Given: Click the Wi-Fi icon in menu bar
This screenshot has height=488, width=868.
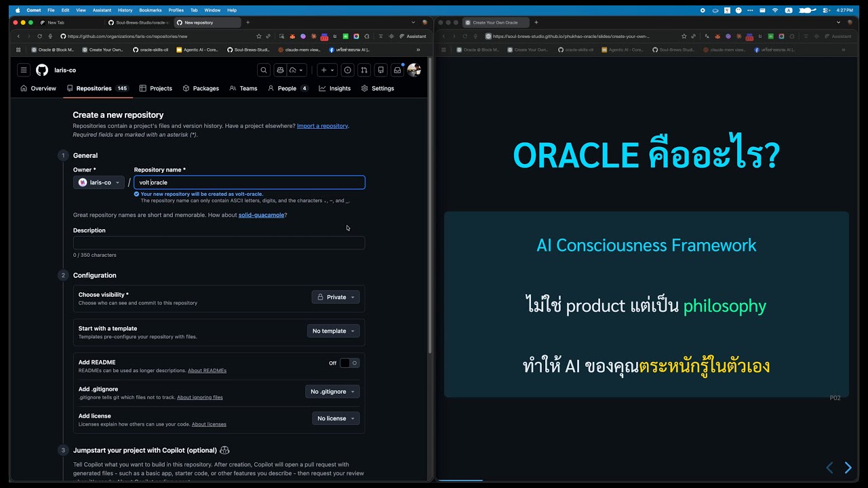Looking at the screenshot, I should [774, 10].
